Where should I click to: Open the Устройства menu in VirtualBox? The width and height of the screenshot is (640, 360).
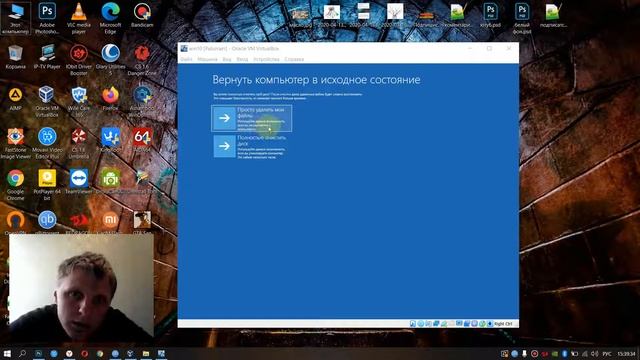(266, 59)
